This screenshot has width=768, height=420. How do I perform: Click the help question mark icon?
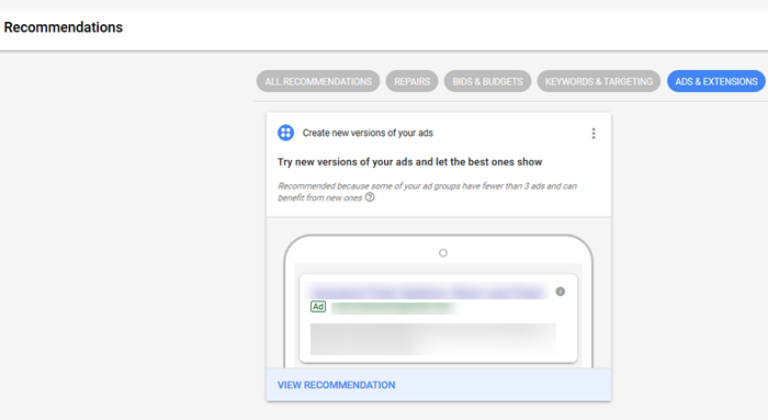[370, 198]
